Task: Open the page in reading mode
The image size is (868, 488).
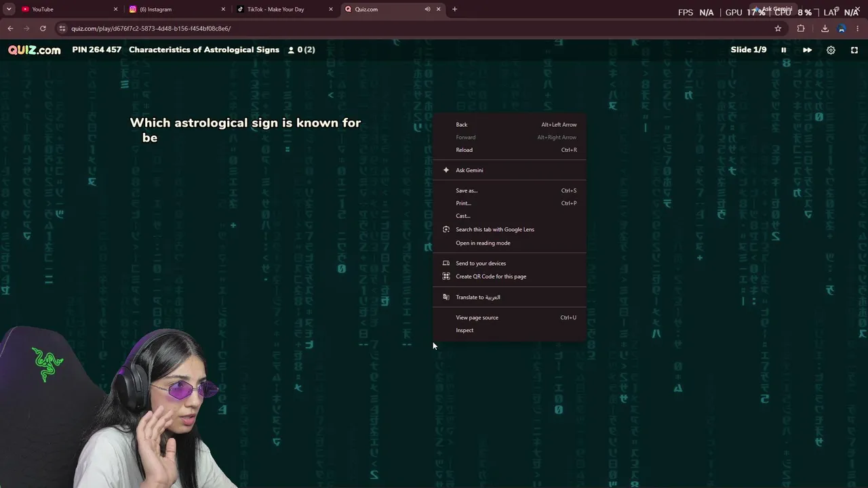Action: 509,243
